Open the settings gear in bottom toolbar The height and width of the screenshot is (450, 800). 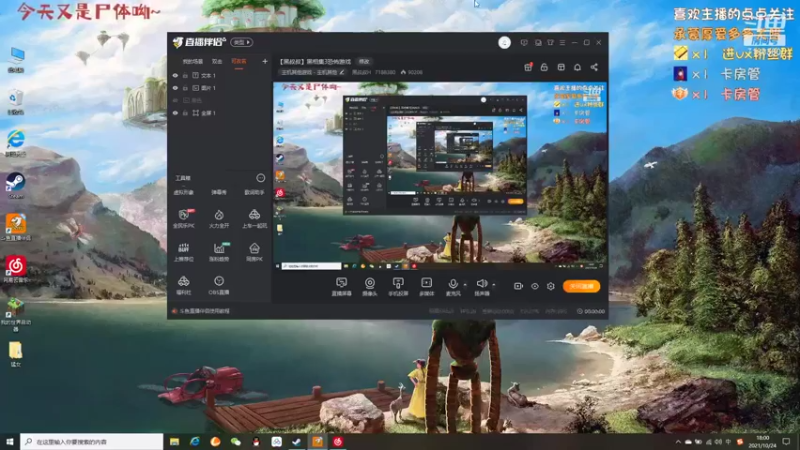[551, 286]
